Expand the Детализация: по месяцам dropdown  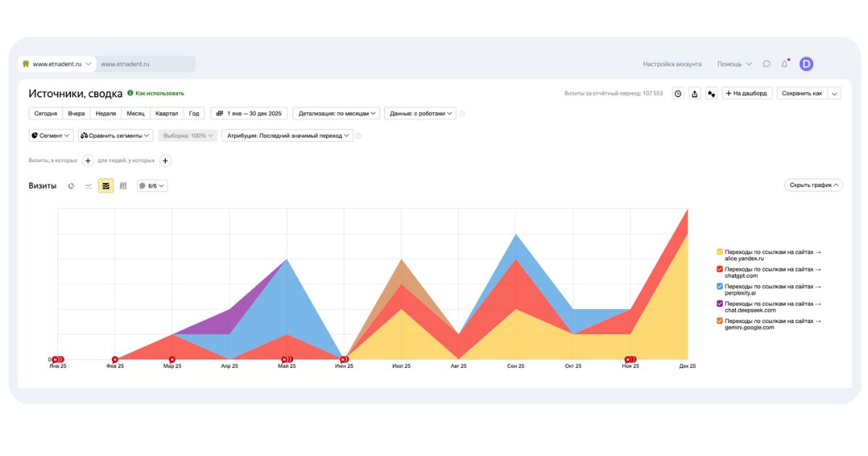(x=336, y=114)
